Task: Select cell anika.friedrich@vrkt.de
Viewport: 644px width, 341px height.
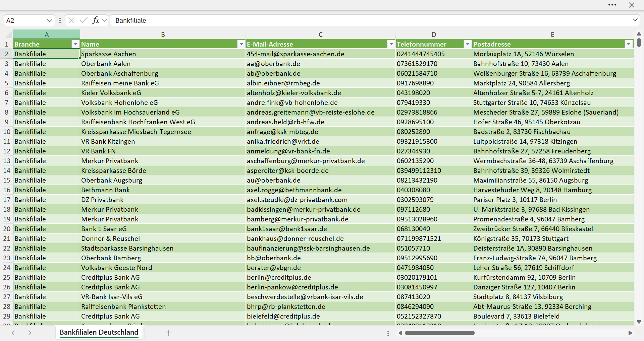Action: click(x=321, y=141)
